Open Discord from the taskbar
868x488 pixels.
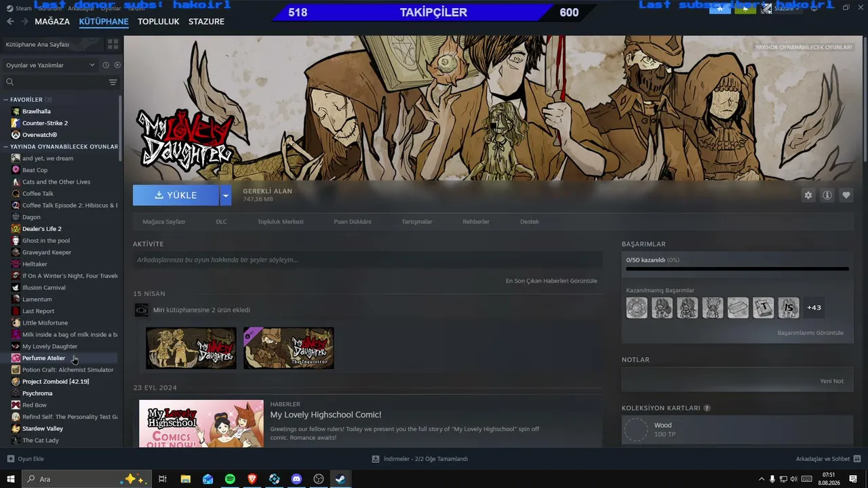pos(296,479)
